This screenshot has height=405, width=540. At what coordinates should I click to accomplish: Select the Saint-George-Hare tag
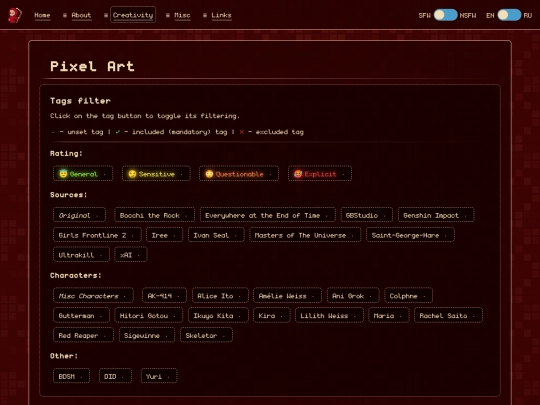click(410, 235)
